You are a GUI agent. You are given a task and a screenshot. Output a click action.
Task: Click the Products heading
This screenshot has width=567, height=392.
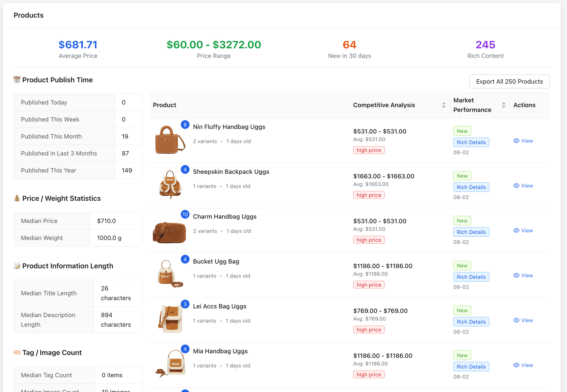click(x=28, y=15)
